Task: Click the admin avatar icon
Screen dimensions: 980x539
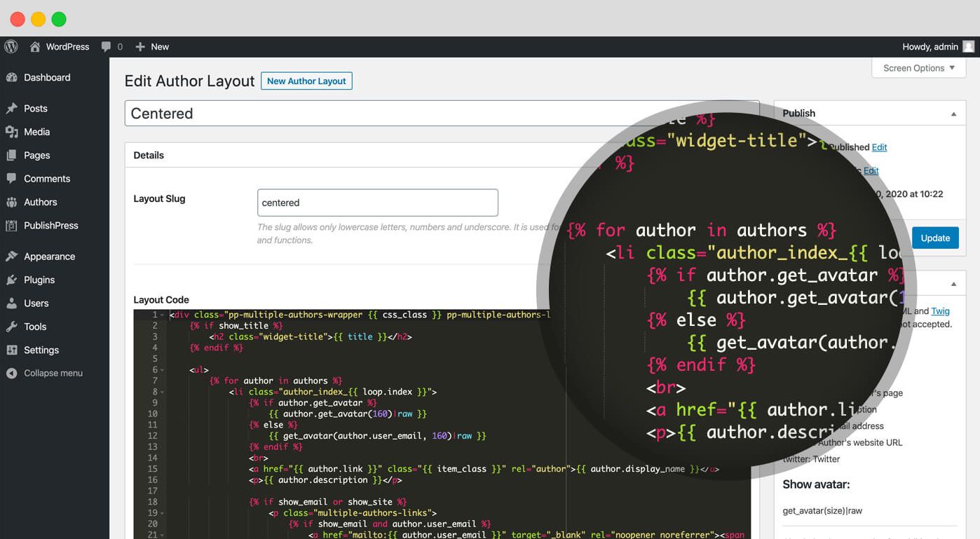Action: [x=968, y=47]
